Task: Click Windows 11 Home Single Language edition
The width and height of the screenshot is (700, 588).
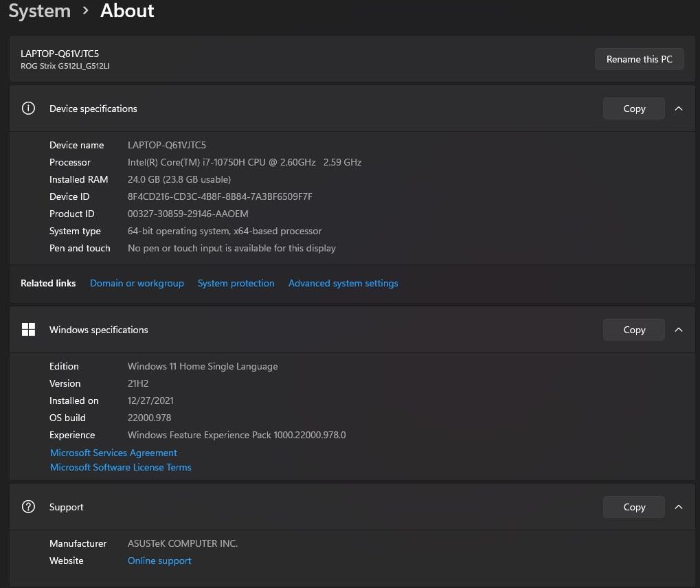Action: [203, 366]
